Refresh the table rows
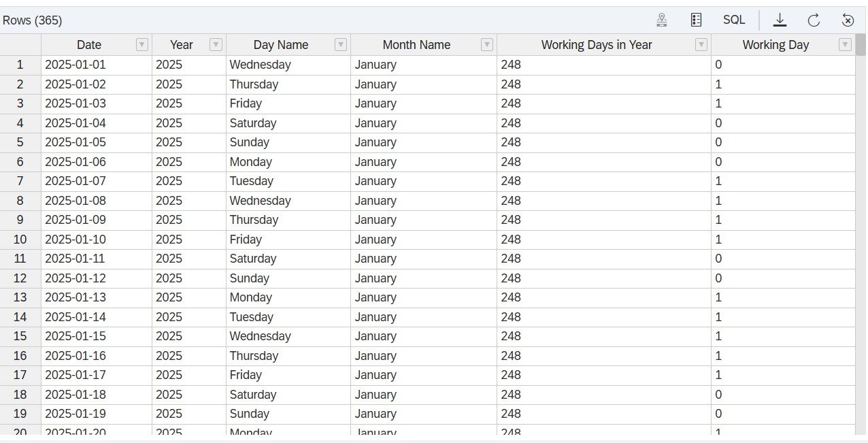 (814, 20)
